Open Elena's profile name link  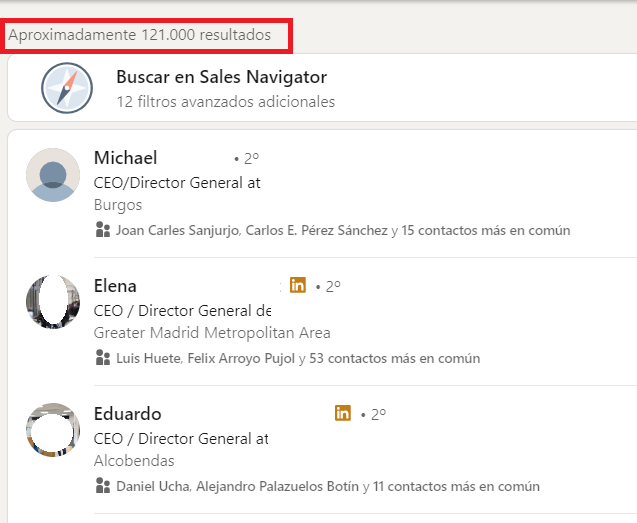point(115,286)
